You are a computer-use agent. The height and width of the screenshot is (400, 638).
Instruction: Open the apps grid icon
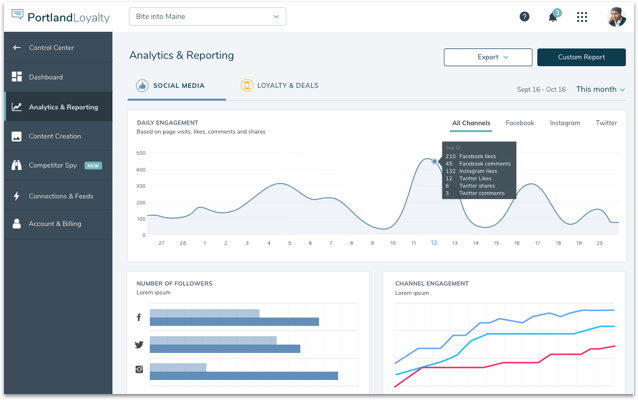(582, 17)
